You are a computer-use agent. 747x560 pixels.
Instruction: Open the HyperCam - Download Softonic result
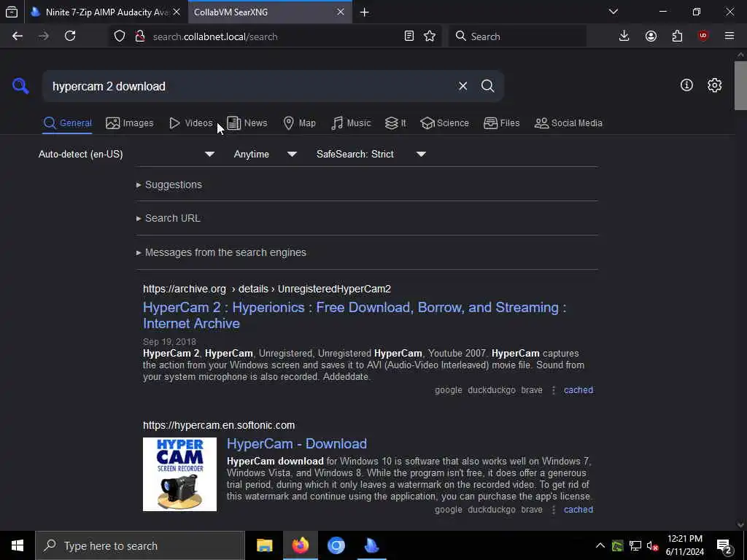pyautogui.click(x=297, y=444)
